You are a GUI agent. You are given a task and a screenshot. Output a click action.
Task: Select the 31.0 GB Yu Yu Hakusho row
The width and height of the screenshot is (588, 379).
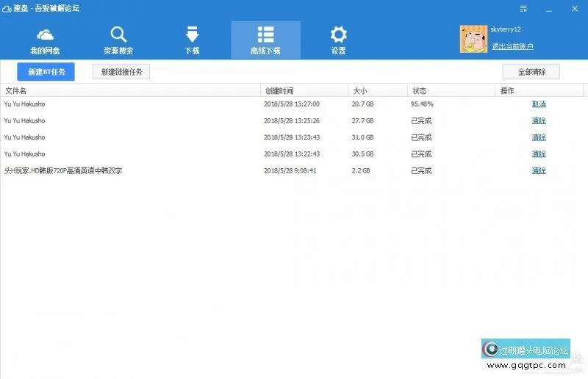pyautogui.click(x=147, y=137)
